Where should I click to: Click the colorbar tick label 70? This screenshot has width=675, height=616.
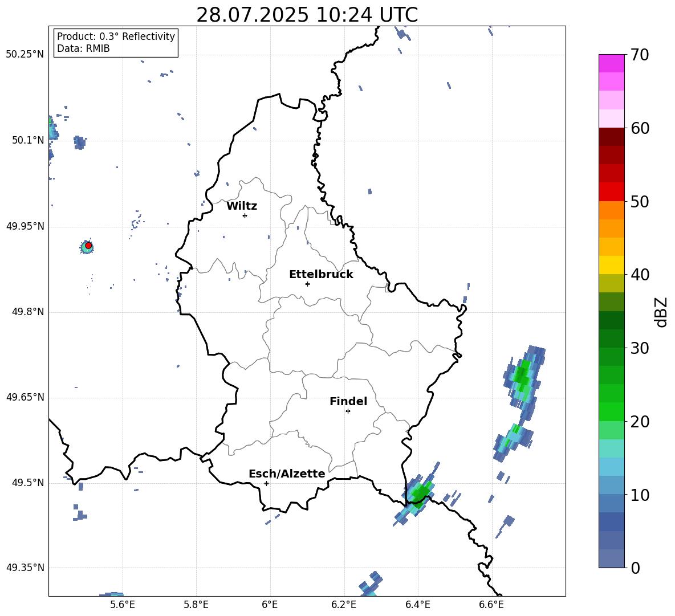pos(639,55)
